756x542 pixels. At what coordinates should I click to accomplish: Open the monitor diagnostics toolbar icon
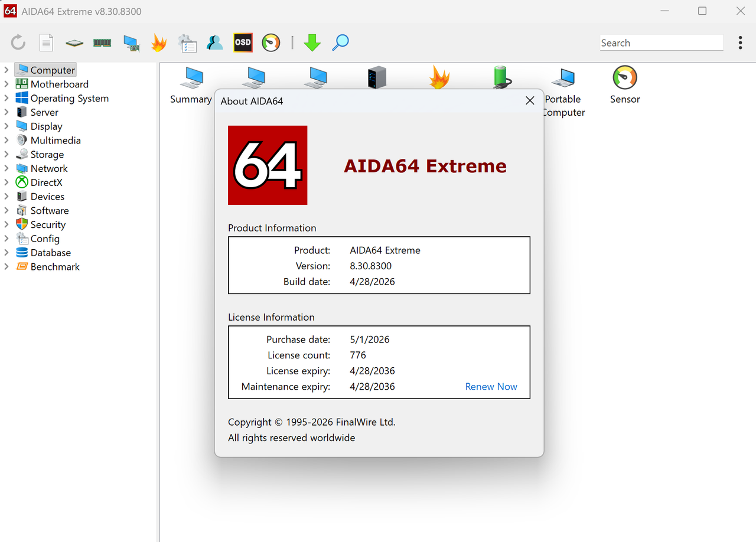pyautogui.click(x=131, y=43)
